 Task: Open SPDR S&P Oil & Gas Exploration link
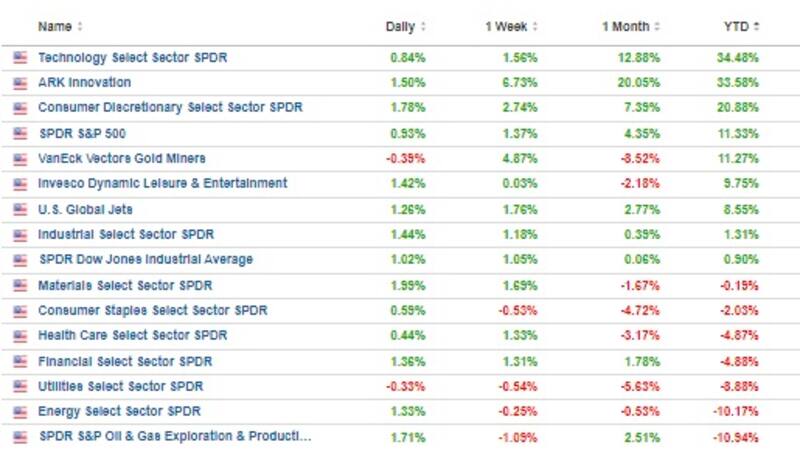[174, 436]
